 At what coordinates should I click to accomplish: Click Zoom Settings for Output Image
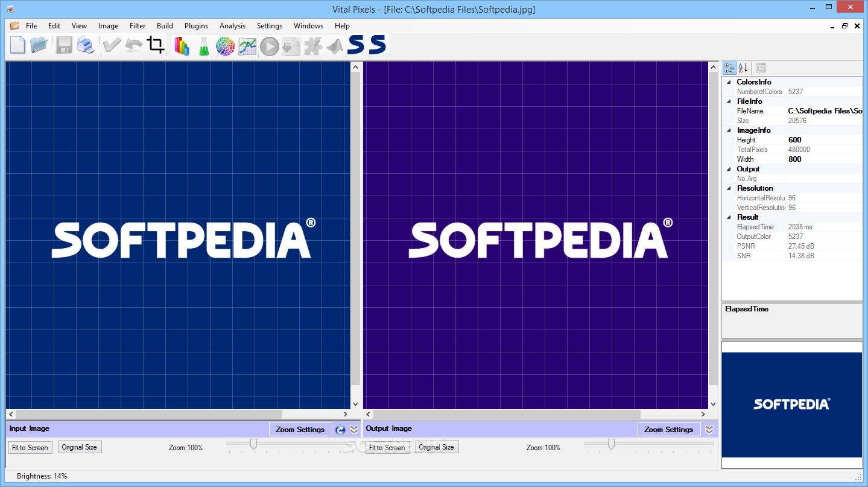(x=668, y=430)
